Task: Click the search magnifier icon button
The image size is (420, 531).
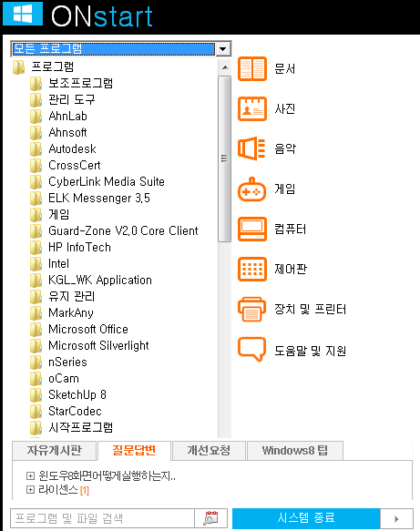Action: (x=210, y=518)
